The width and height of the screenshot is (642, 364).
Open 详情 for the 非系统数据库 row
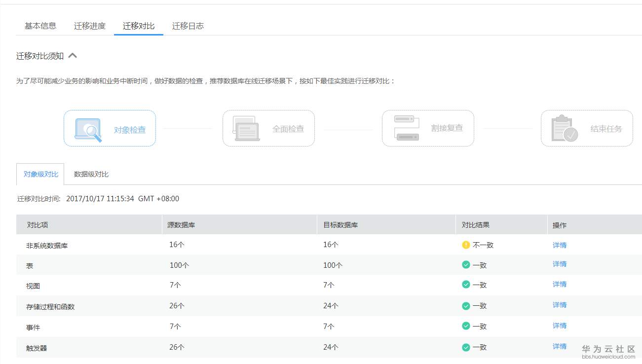(560, 245)
